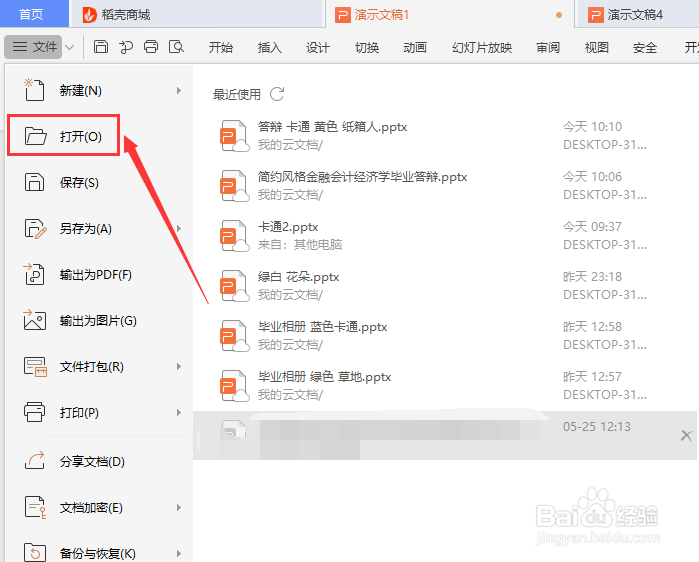This screenshot has height=562, width=699.
Task: Choose 输出为PDF(F) in the file menu
Action: pos(99,275)
